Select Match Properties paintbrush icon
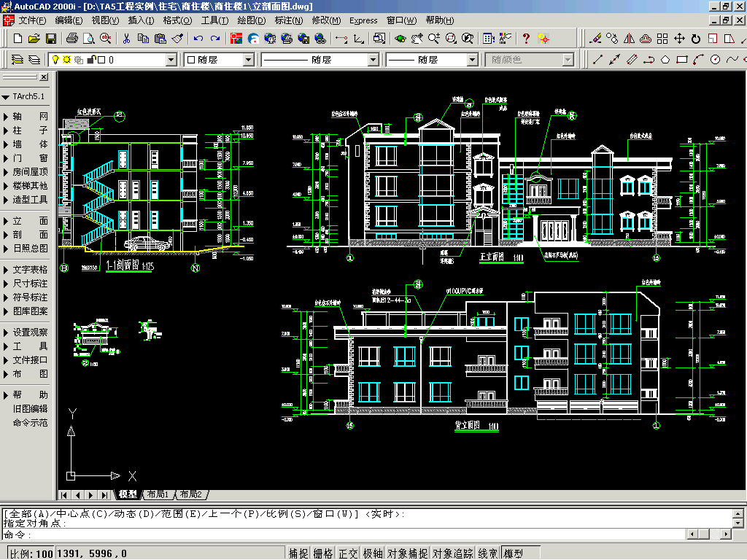 (x=177, y=39)
